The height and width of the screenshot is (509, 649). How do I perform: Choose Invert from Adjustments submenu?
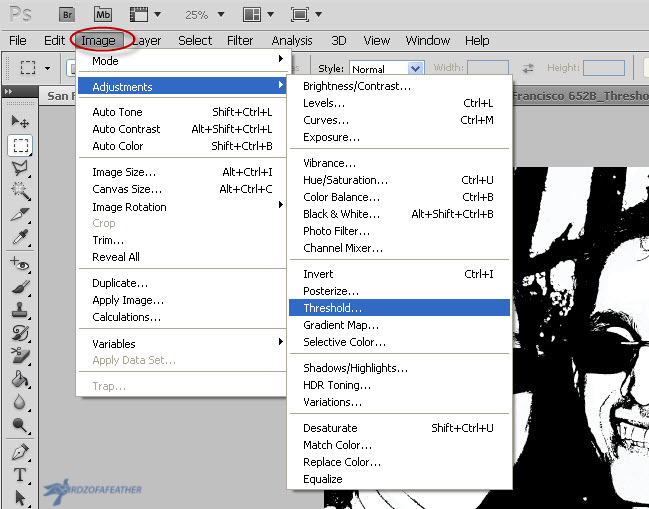pos(399,274)
